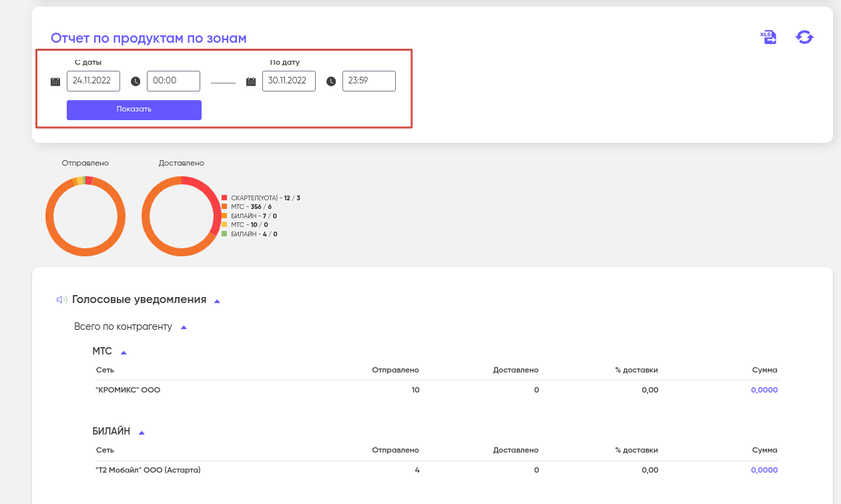Collapse the МТС group arrow above the table
This screenshot has width=841, height=504.
(123, 352)
